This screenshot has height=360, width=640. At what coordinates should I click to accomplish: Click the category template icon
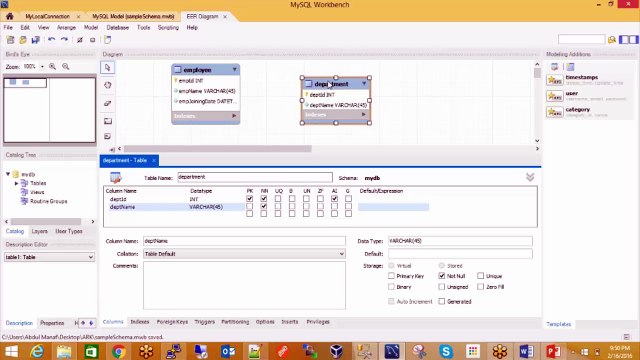[x=555, y=112]
